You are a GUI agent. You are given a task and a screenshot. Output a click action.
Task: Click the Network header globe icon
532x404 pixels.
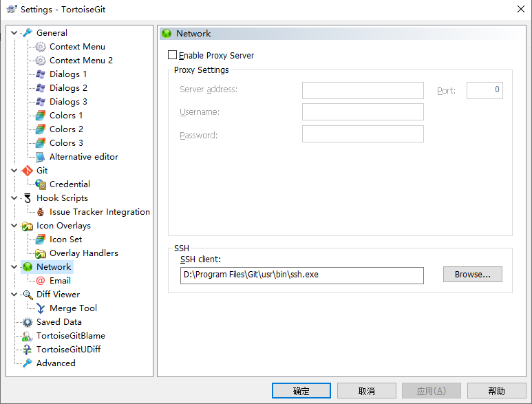click(167, 34)
